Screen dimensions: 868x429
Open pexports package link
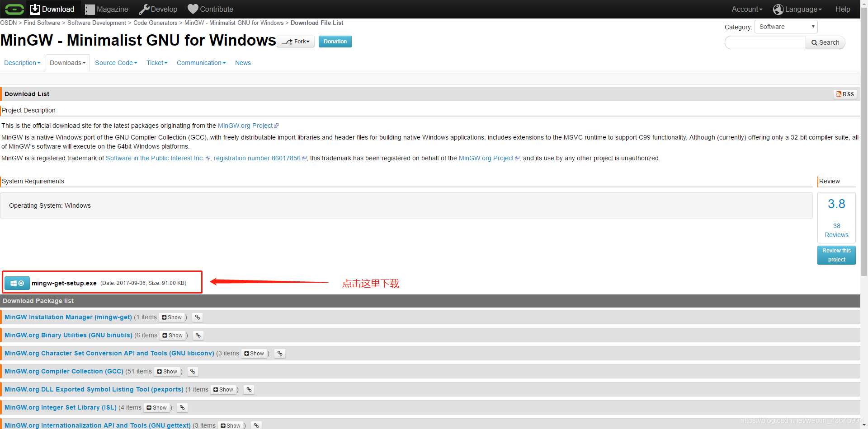point(94,389)
